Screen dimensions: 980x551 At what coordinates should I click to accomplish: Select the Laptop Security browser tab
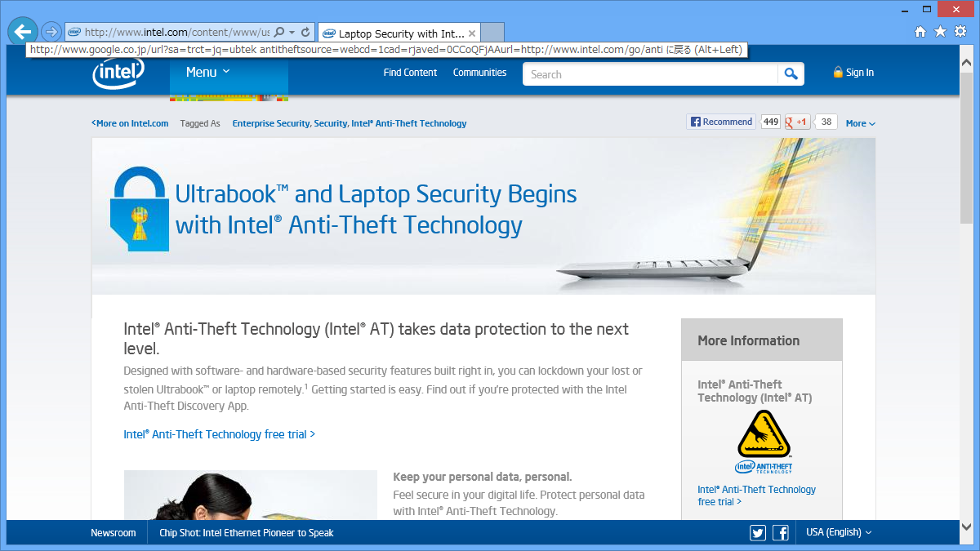pos(399,33)
